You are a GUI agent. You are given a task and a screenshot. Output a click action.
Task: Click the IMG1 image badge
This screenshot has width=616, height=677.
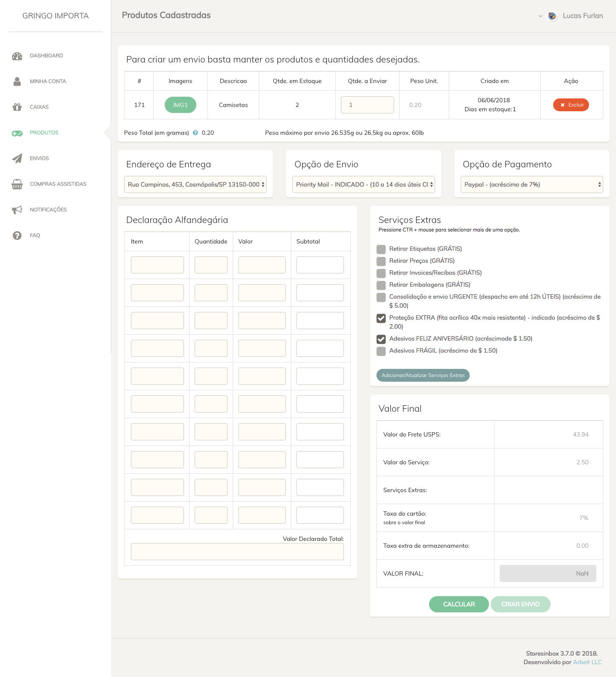tap(181, 105)
